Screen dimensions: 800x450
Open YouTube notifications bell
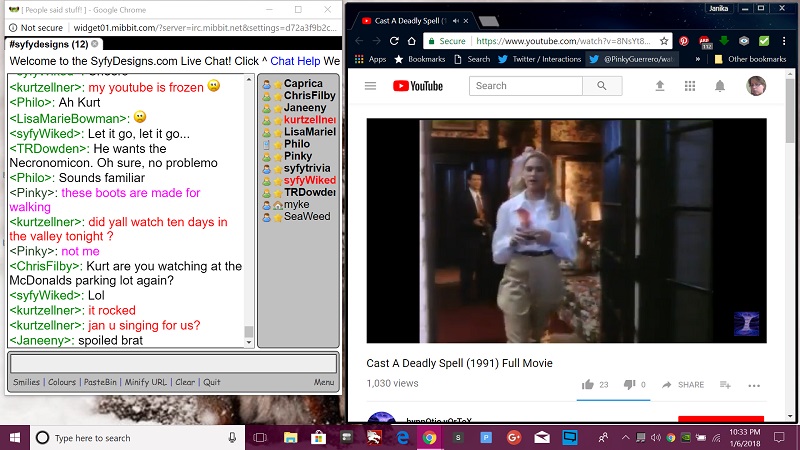pos(720,86)
